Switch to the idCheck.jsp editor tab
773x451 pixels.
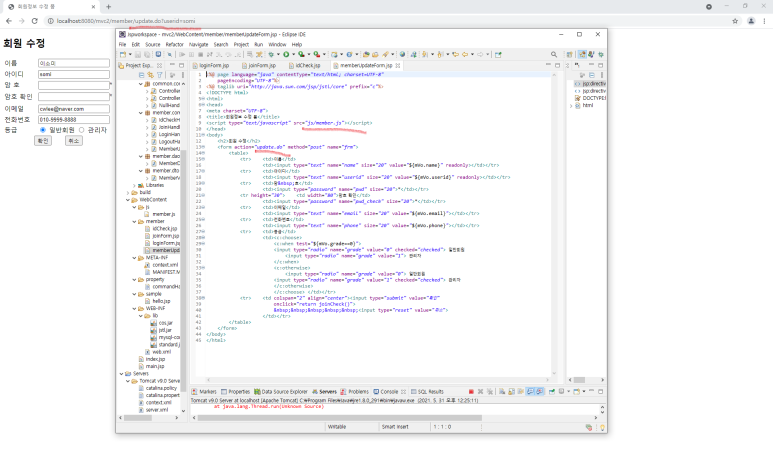(x=305, y=65)
